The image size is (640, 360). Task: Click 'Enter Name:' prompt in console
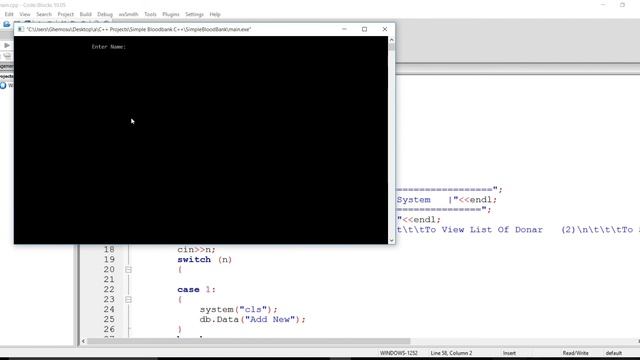tap(109, 47)
